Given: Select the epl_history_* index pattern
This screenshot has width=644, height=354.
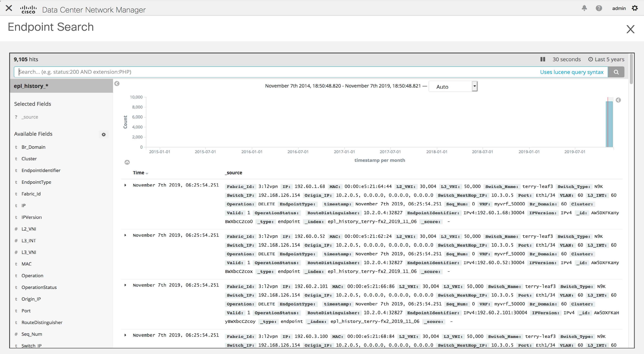Looking at the screenshot, I should (x=61, y=86).
